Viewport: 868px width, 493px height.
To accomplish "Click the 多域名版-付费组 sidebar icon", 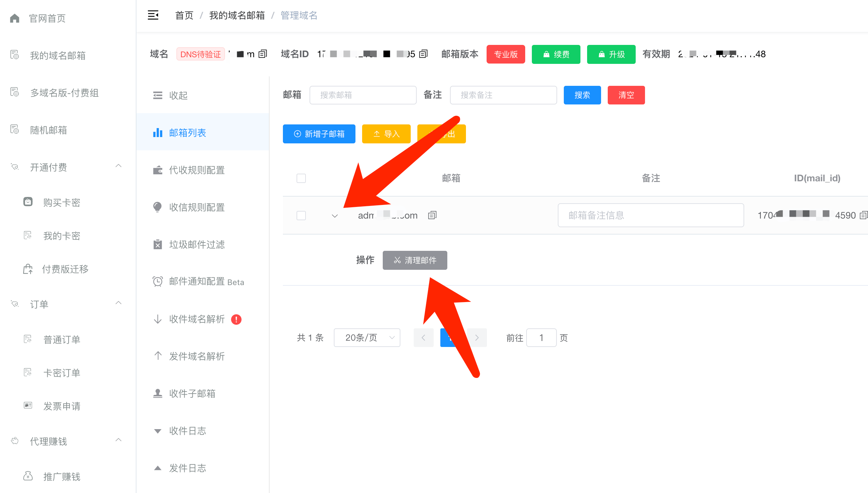I will pyautogui.click(x=15, y=92).
